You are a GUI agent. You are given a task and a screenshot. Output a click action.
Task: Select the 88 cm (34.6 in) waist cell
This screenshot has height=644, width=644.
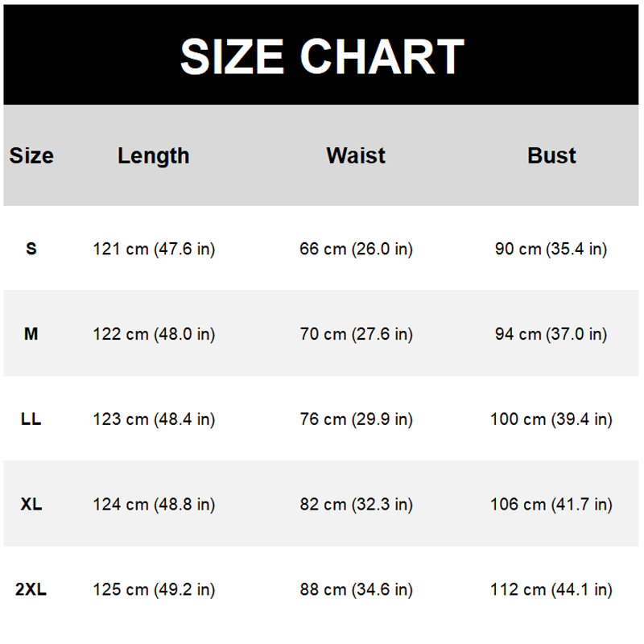[x=356, y=590]
